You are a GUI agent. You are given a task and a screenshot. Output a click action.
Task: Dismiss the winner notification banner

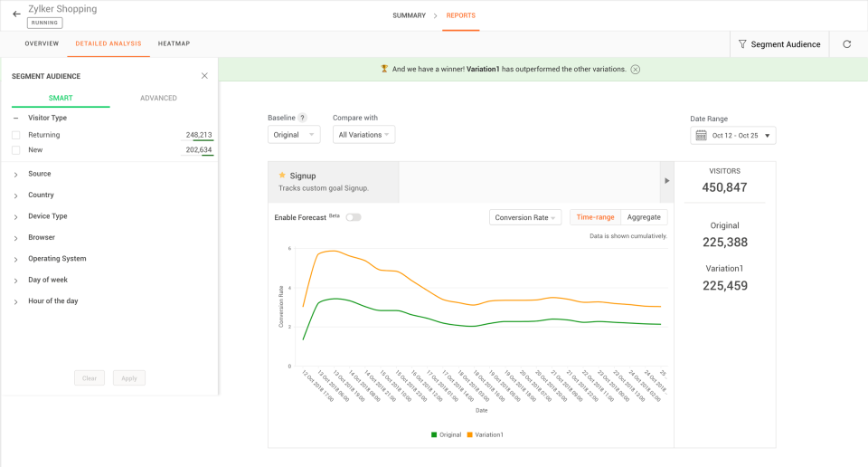pos(636,69)
